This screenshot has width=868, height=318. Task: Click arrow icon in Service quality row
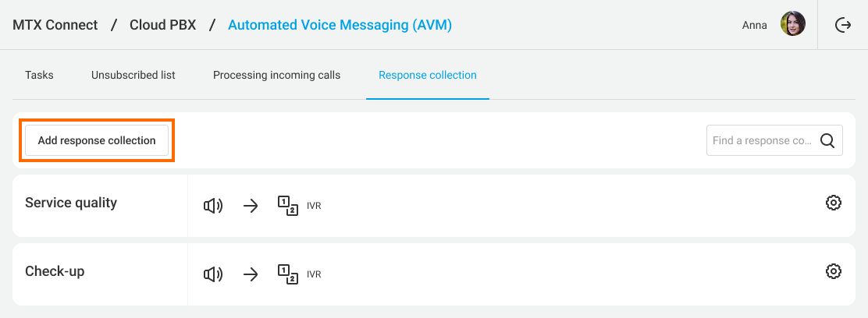251,206
